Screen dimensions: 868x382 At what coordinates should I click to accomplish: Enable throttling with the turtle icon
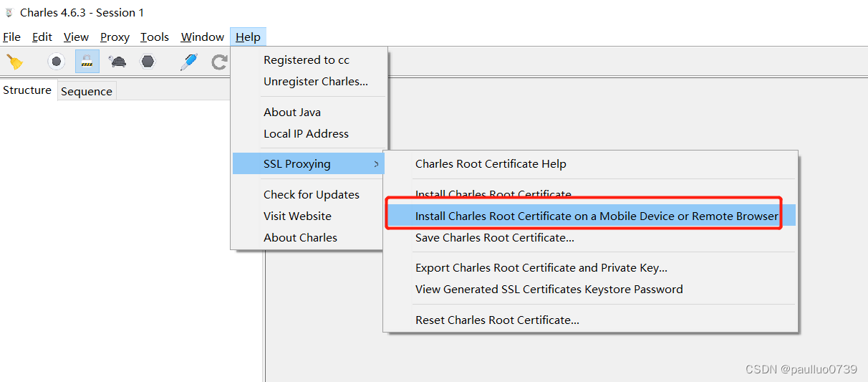[x=117, y=62]
